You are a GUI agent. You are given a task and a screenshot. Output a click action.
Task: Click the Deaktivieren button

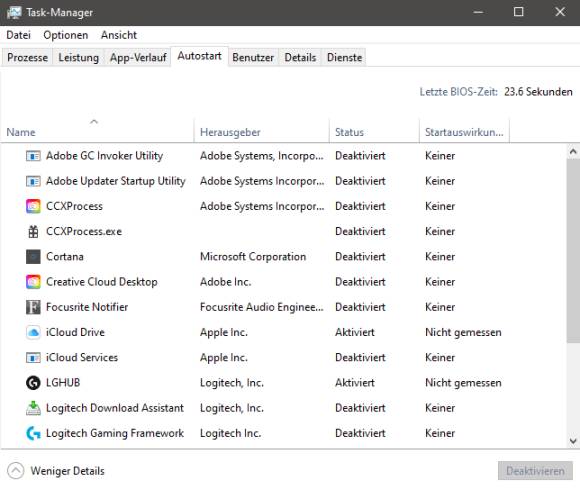click(x=535, y=471)
